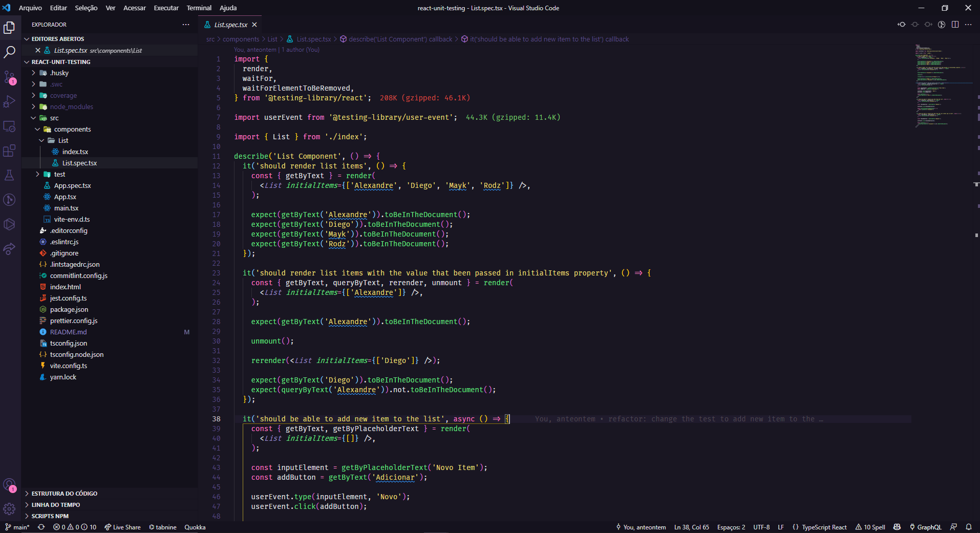Open the Source Control view
980x533 pixels.
click(x=10, y=77)
